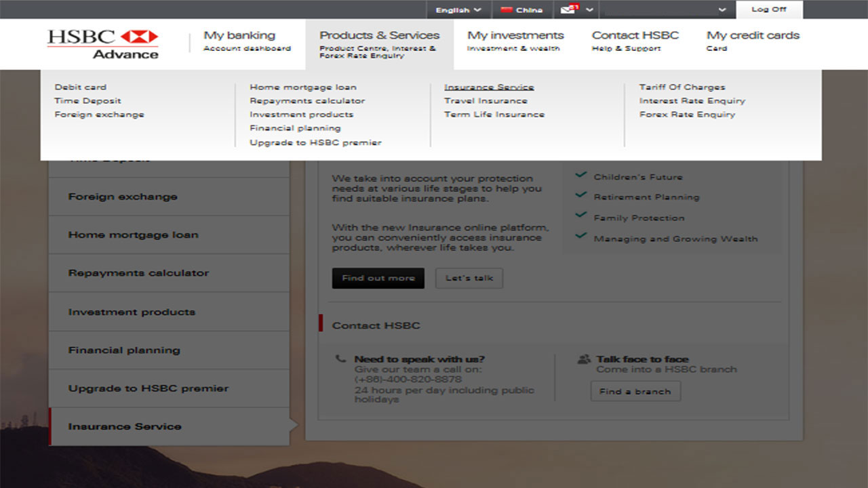
Task: Click checkmark icon next to Family Protection
Action: pos(580,216)
